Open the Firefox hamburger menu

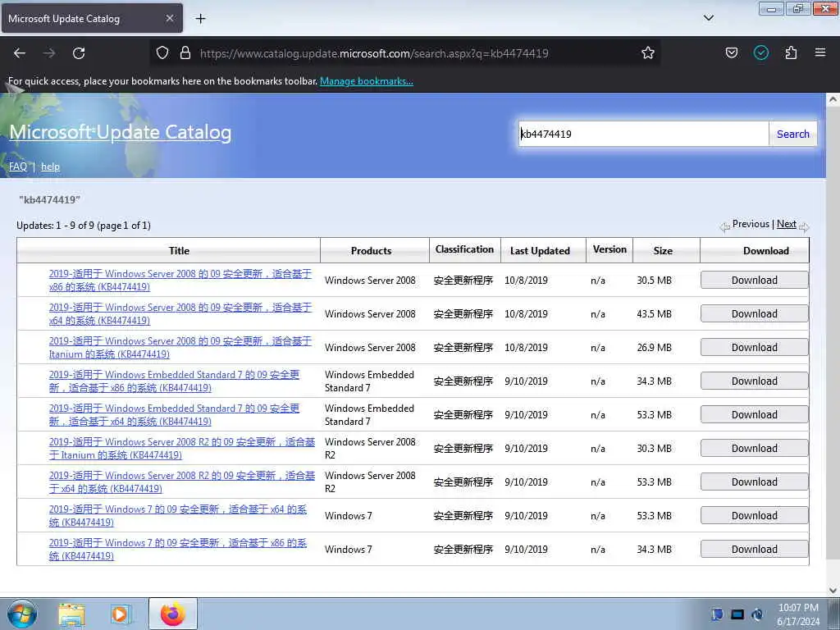click(x=820, y=52)
